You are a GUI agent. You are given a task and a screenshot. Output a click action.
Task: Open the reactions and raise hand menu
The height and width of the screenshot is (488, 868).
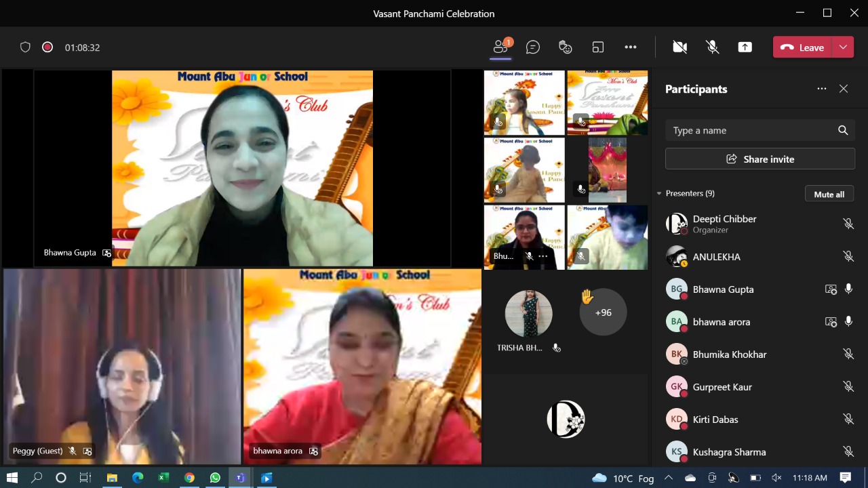(x=565, y=47)
